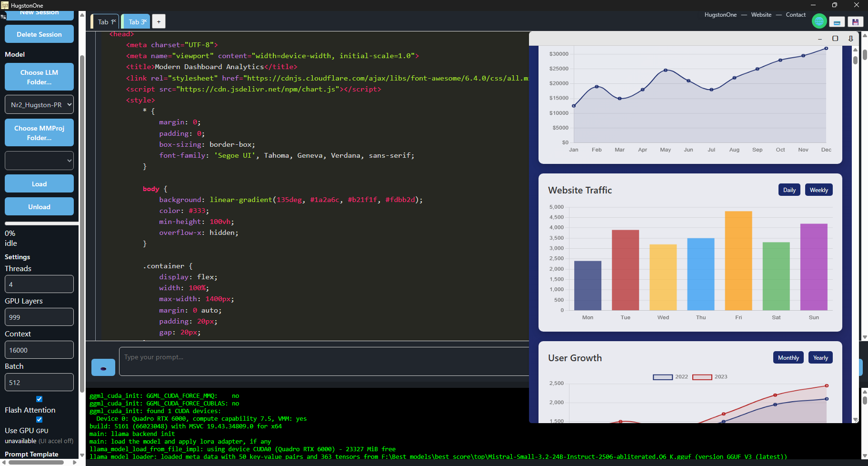868x466 pixels.
Task: Click sidebar horizontal scroll-right arrow
Action: [75, 462]
